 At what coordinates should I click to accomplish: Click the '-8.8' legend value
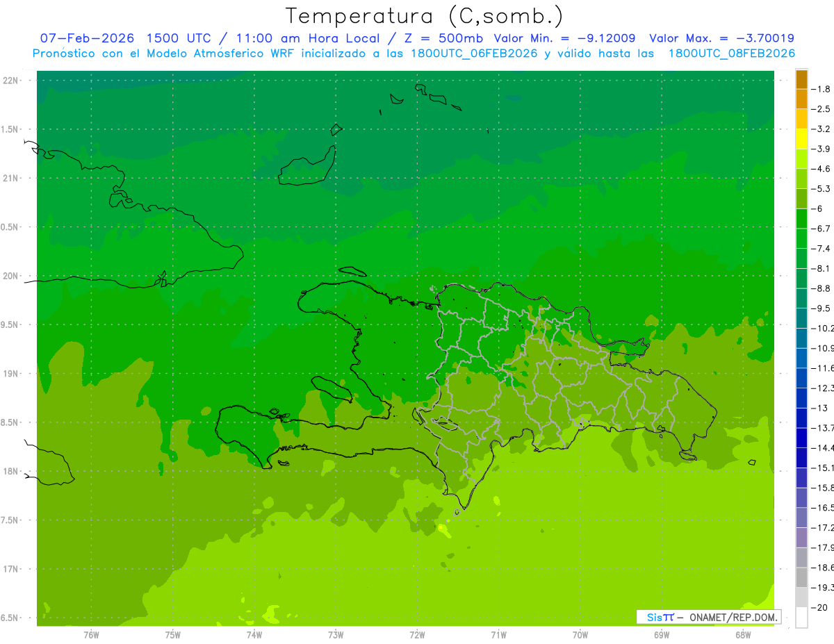click(821, 288)
